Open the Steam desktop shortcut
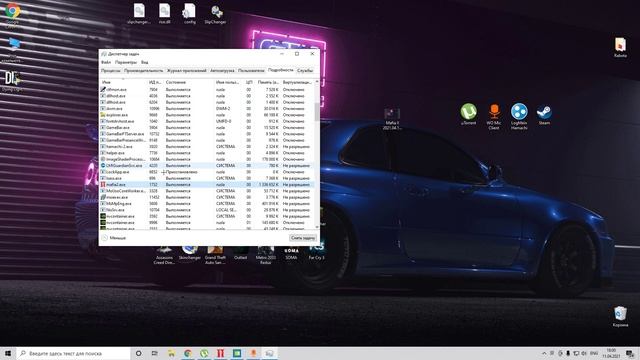 coord(544,114)
